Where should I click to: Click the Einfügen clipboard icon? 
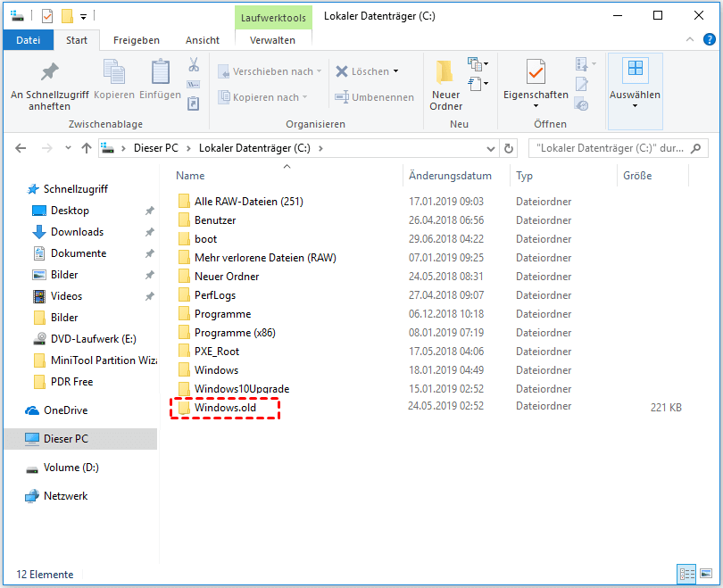tap(160, 71)
